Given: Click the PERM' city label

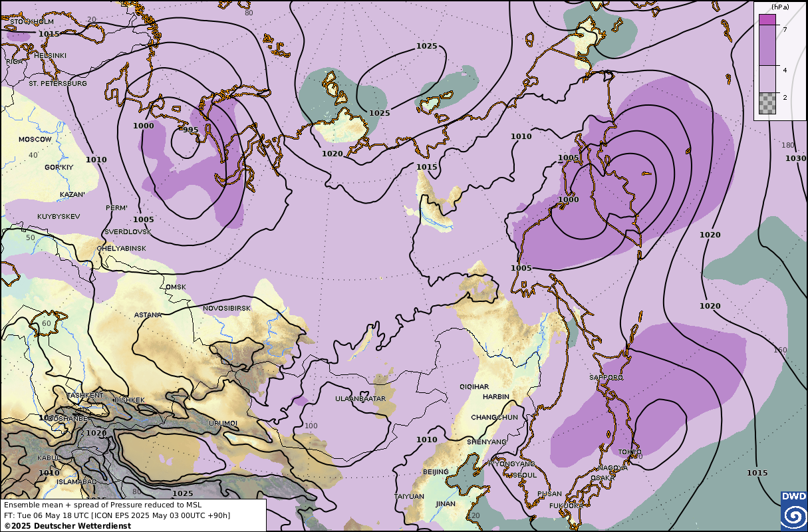Looking at the screenshot, I should pos(116,208).
